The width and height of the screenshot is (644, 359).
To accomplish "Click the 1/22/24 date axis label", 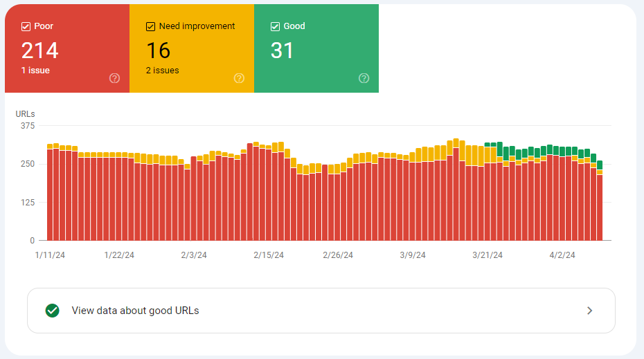I will click(x=119, y=255).
